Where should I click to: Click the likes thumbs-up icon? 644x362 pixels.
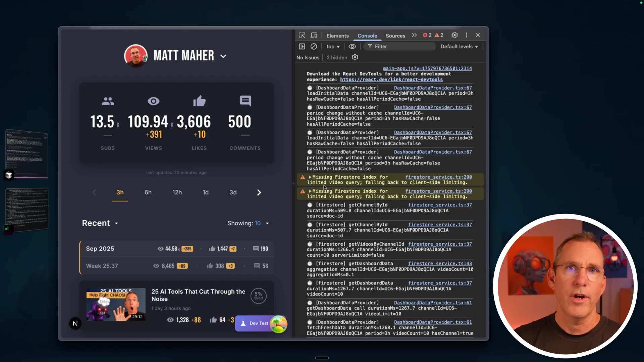point(199,101)
